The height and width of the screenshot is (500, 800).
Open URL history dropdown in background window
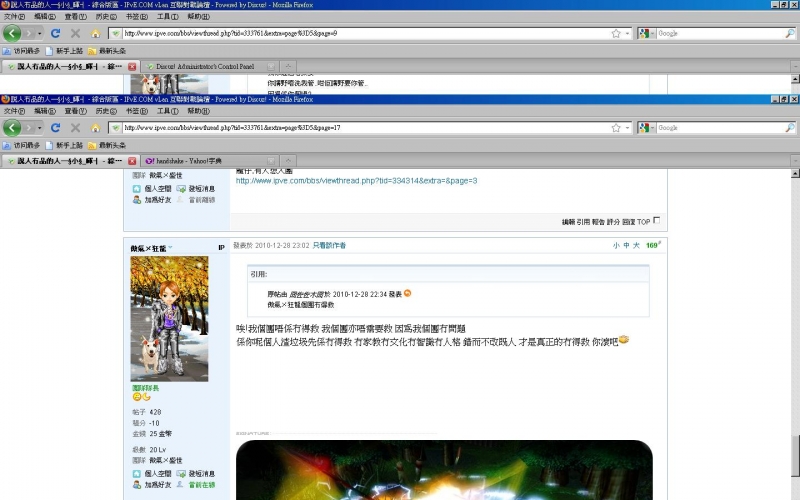(628, 34)
